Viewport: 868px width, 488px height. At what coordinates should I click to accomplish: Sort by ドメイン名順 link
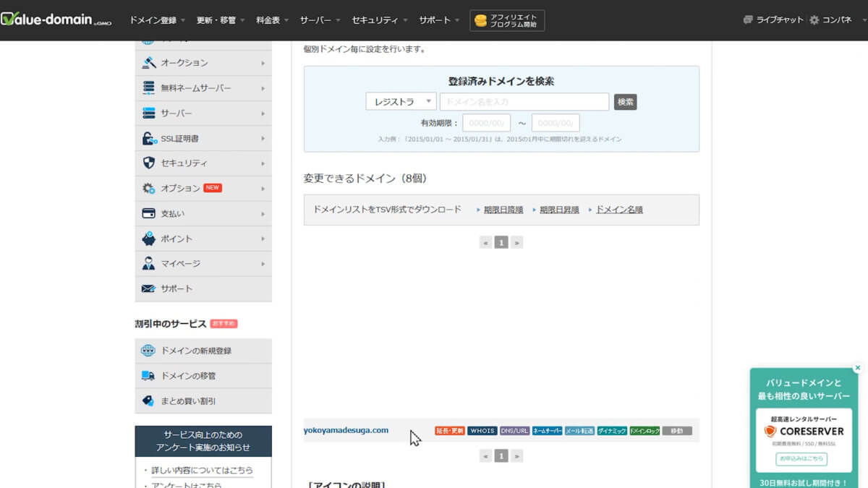(x=619, y=210)
